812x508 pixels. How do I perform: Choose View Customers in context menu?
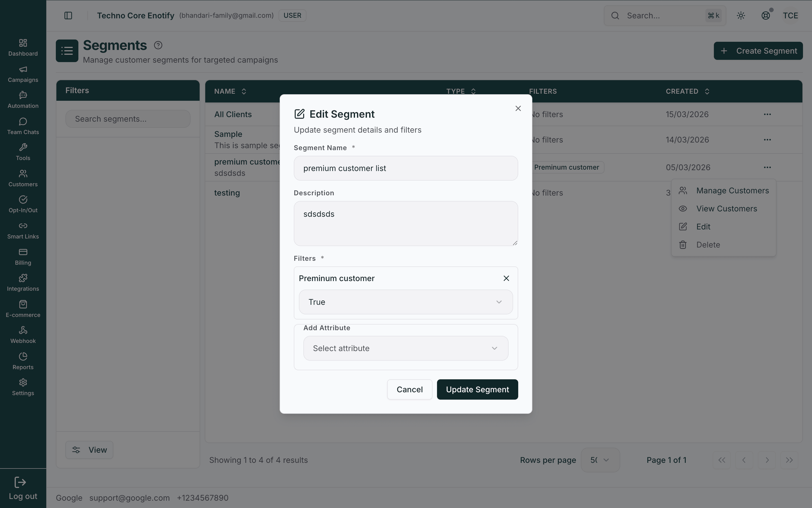[x=723, y=209]
